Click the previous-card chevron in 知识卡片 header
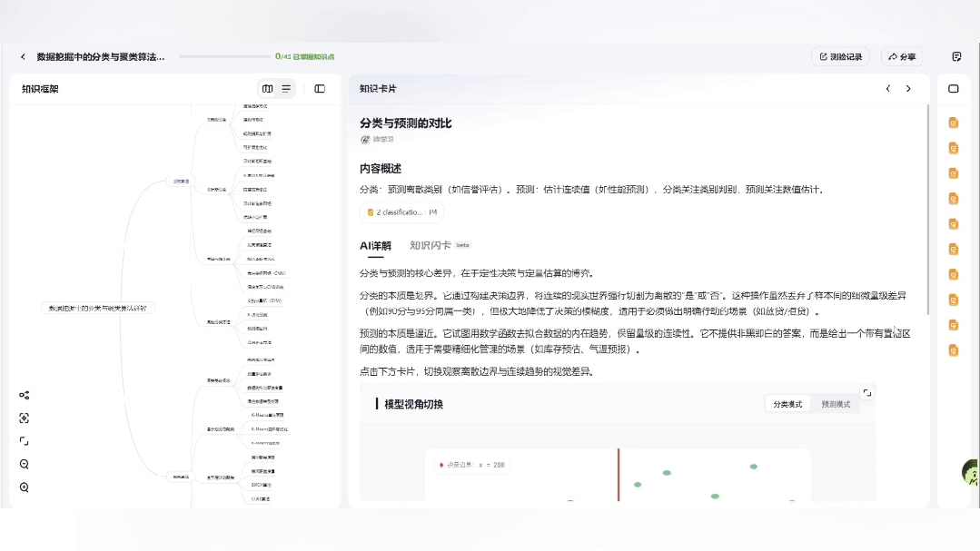 (x=888, y=89)
